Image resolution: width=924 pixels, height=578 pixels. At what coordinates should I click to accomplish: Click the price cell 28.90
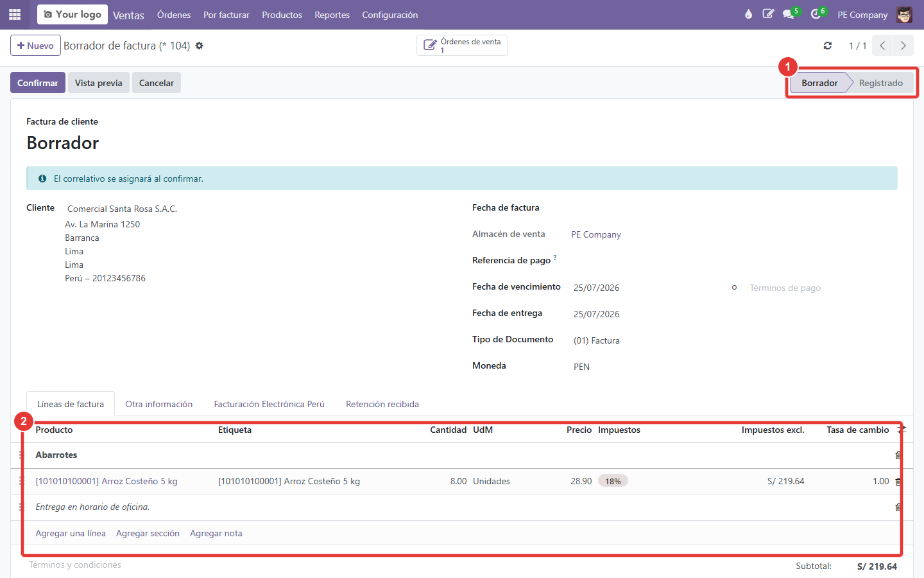point(581,481)
